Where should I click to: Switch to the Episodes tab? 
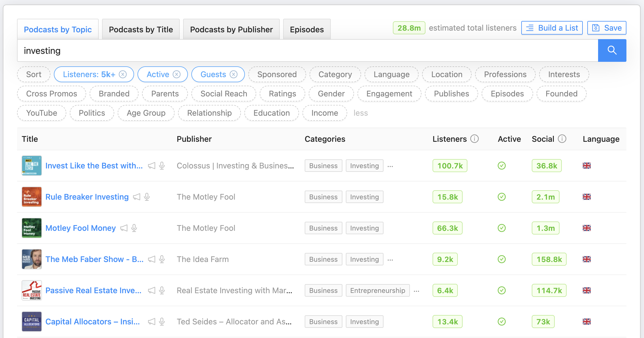click(306, 29)
